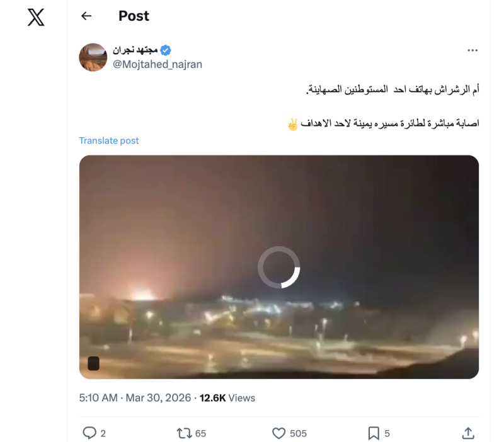Viewport: 504px width, 442px height.
Task: Click the X logo home icon
Action: (36, 18)
